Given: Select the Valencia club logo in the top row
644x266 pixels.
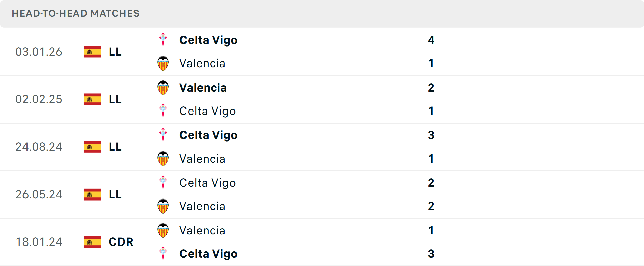Looking at the screenshot, I should tap(163, 63).
